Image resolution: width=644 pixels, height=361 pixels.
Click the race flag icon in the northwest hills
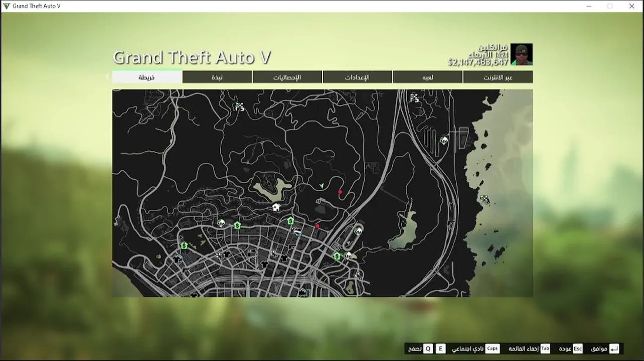point(239,106)
